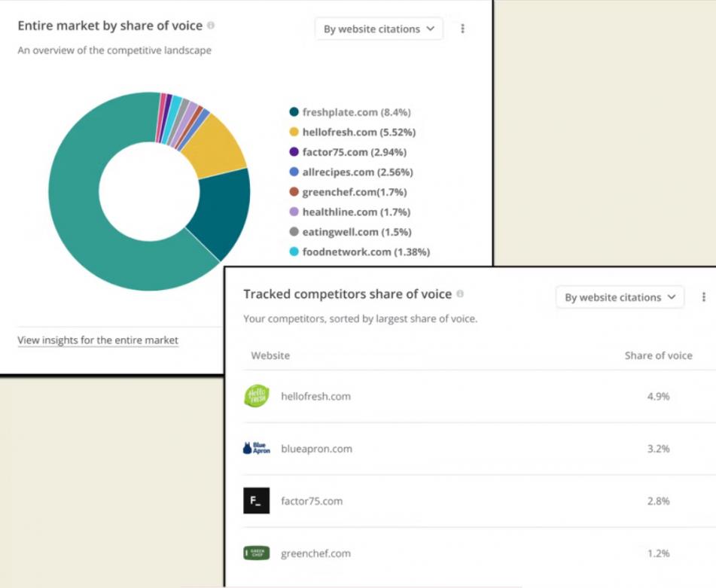Expand the By website citations dropdown in market panel
This screenshot has width=716, height=588.
(x=379, y=29)
